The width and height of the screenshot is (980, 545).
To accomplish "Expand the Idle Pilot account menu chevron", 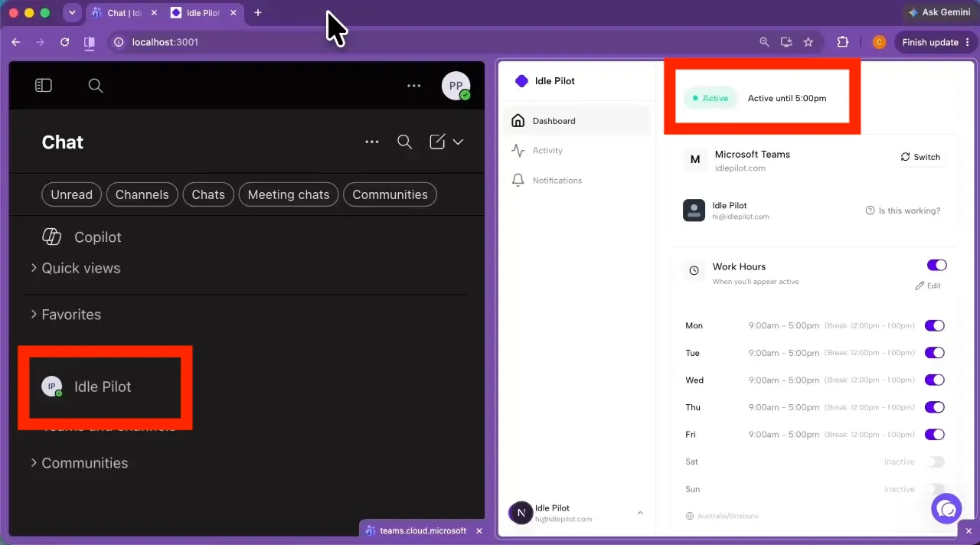I will (x=640, y=513).
